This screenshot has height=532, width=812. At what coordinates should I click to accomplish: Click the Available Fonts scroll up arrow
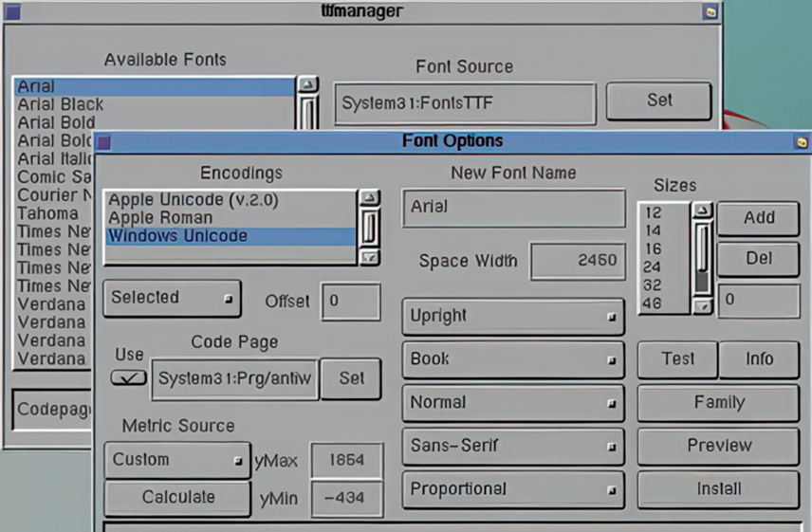308,85
